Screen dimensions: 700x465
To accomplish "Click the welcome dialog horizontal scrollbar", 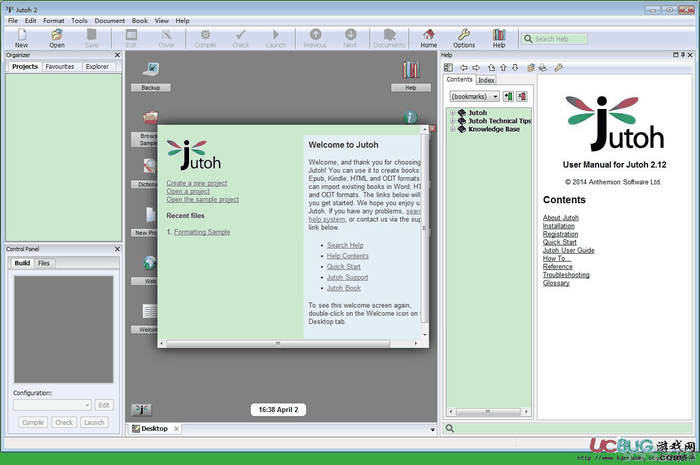I will point(278,343).
